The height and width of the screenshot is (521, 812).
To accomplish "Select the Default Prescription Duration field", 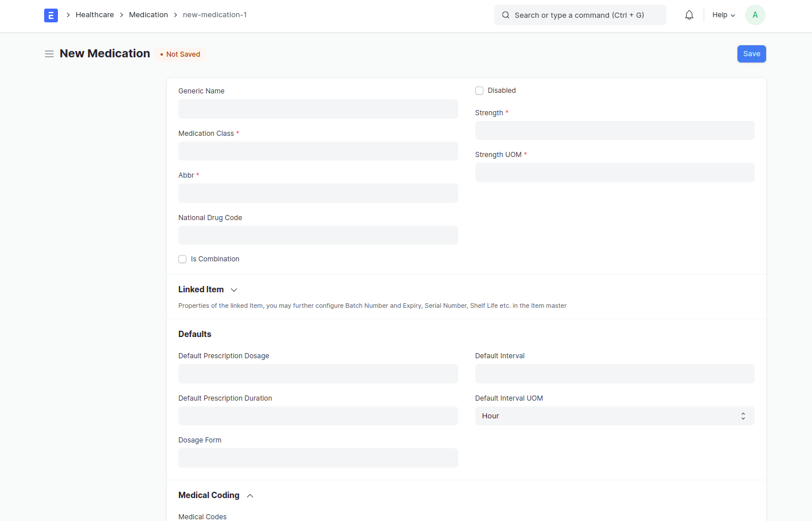I will pyautogui.click(x=318, y=416).
